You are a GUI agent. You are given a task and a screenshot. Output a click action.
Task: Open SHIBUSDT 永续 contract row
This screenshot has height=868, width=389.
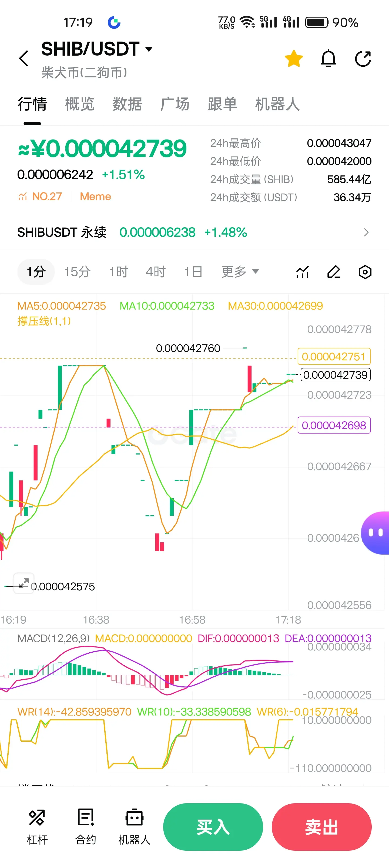coord(194,232)
